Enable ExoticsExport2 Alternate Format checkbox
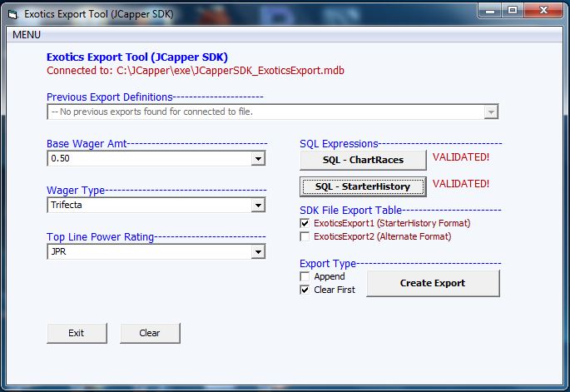 coord(305,236)
